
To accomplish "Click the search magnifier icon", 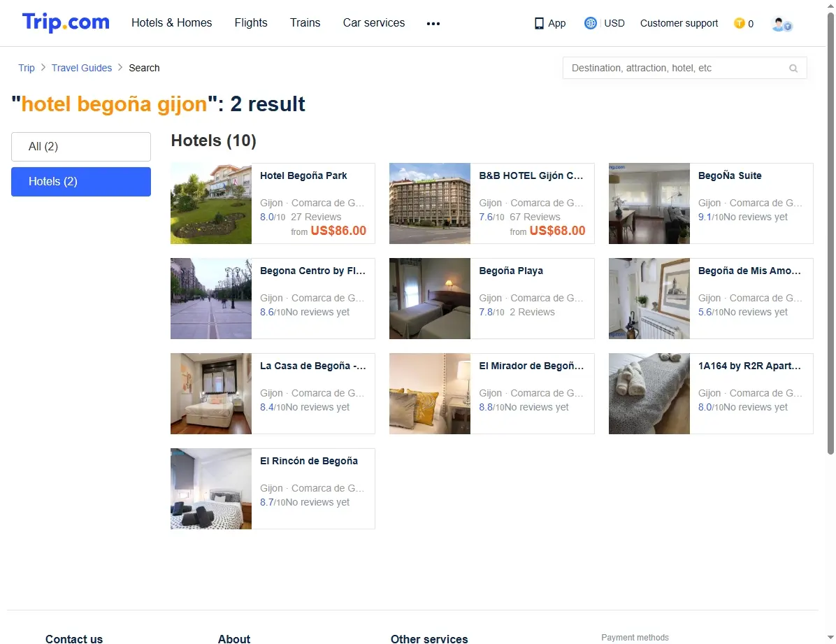I will (793, 69).
